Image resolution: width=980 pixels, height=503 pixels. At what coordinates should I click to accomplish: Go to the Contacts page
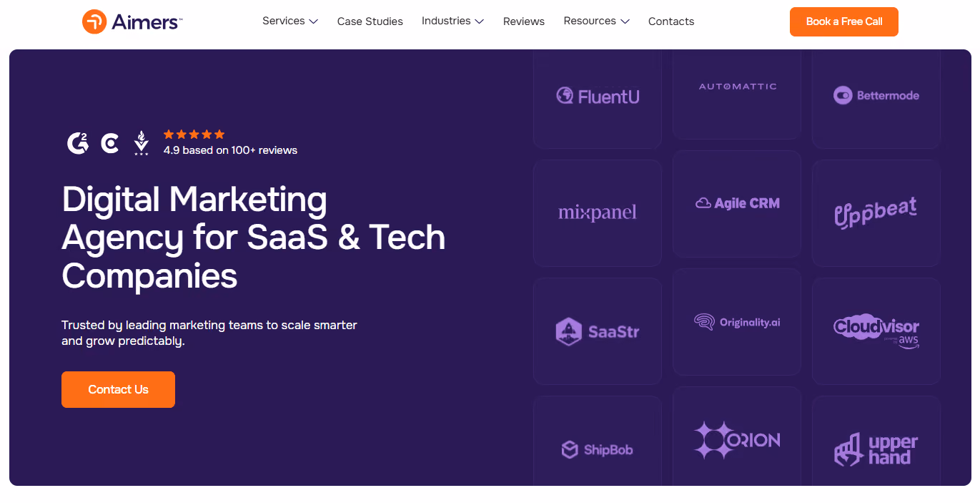(671, 21)
